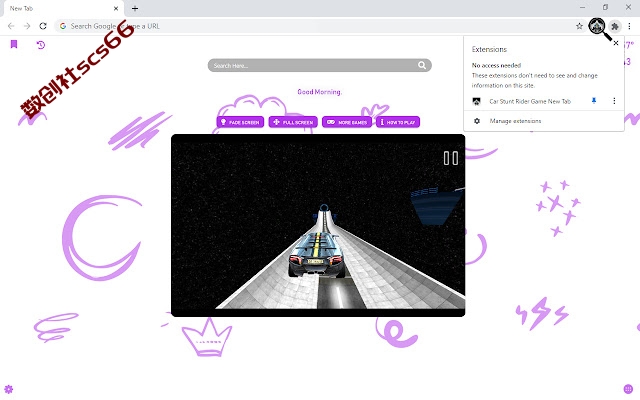640x400 pixels.
Task: Toggle the Extensions puzzle-piece button
Action: (615, 26)
